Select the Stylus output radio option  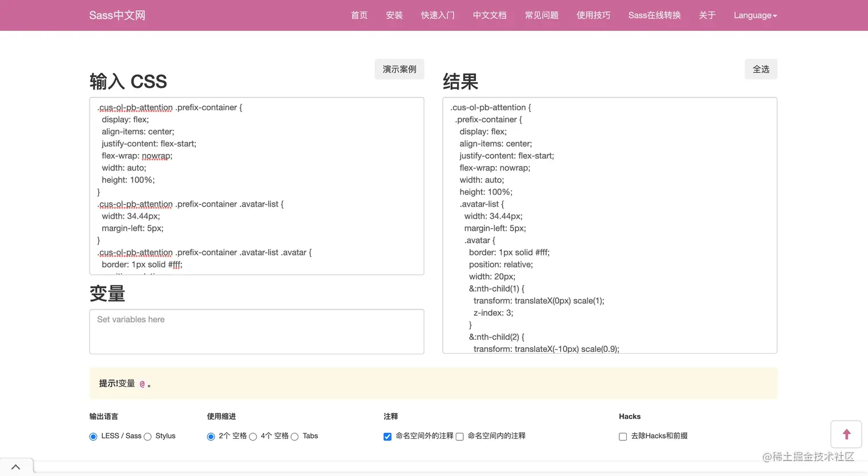pyautogui.click(x=148, y=437)
